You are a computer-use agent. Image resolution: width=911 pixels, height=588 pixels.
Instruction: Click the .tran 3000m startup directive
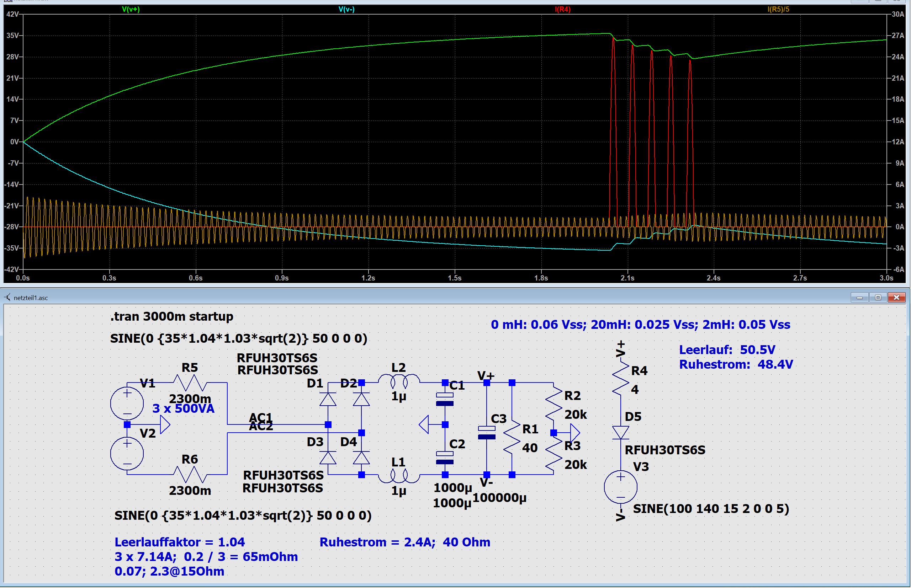(x=171, y=316)
